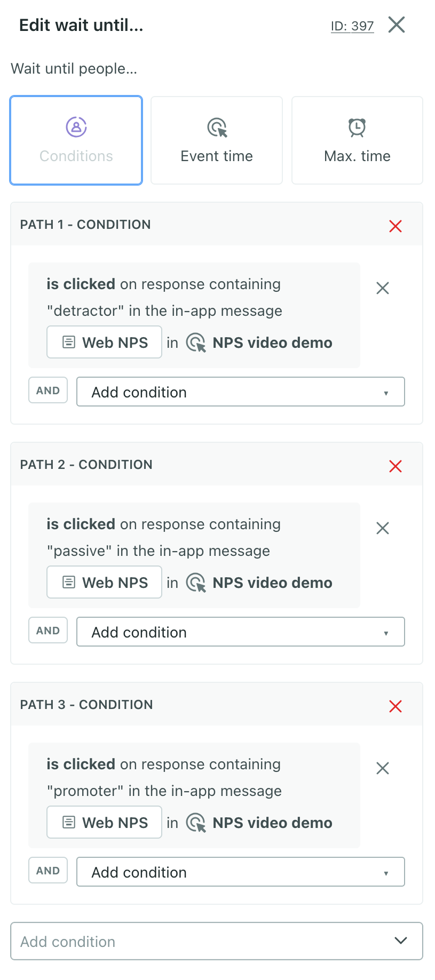
Task: Click the event icon beside Path 1 NPS video demo
Action: click(x=196, y=342)
